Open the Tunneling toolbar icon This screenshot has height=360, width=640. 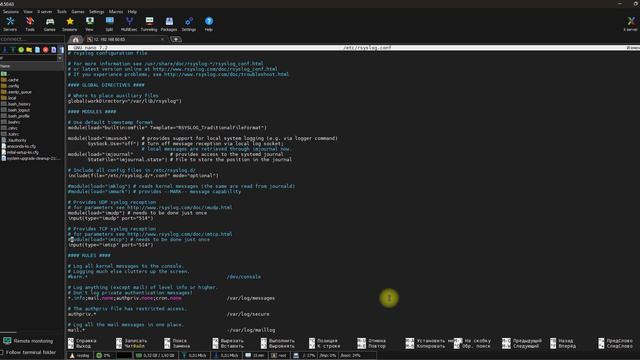click(x=149, y=24)
